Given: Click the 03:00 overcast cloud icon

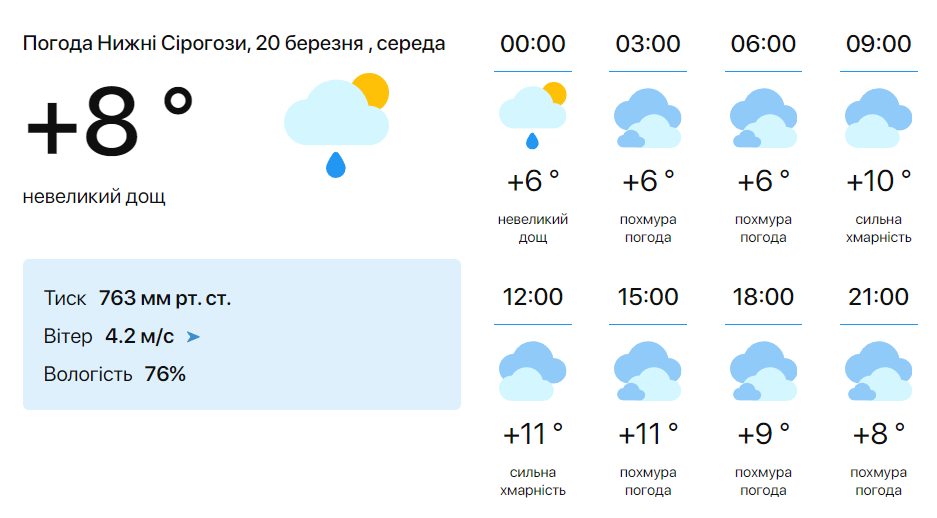Looking at the screenshot, I should [648, 118].
